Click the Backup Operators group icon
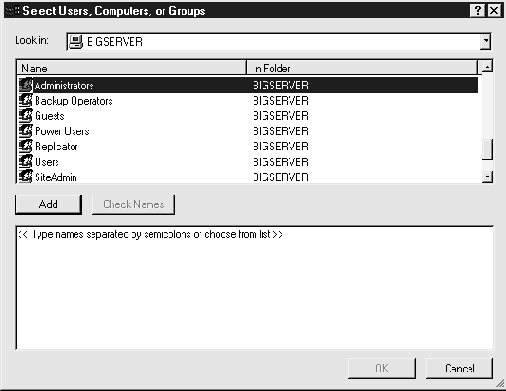506x391 pixels. (x=26, y=100)
